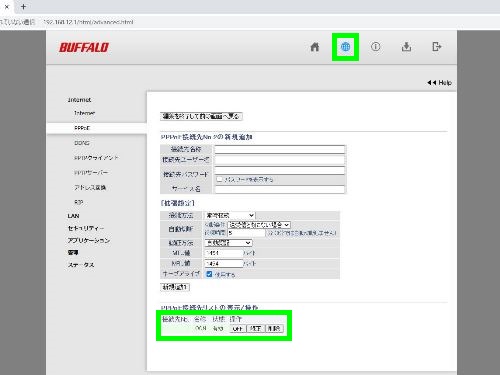Open the PPTP server sidebar item
Screen dimensions: 500x375
(91, 173)
